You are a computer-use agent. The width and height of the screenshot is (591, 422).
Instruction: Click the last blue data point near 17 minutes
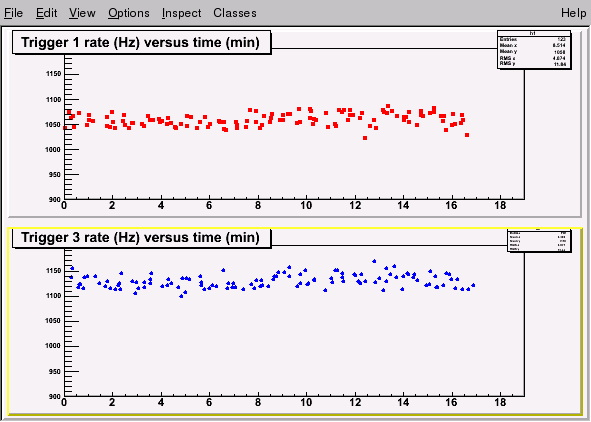[x=473, y=285]
